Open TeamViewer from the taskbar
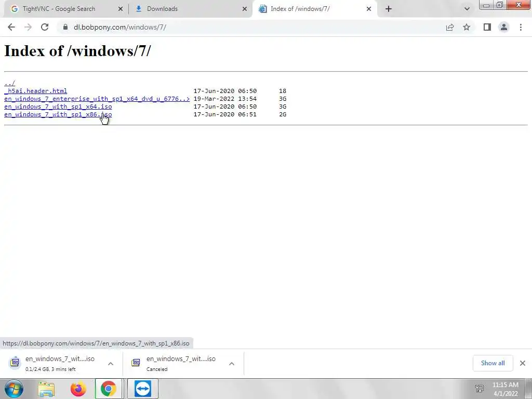 point(143,389)
